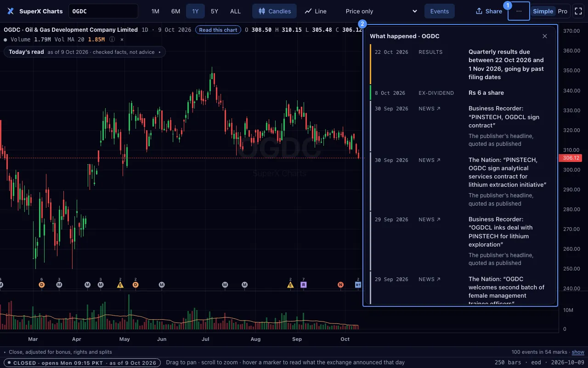The image size is (588, 368).
Task: Click the purple R results event marker
Action: pos(303,285)
